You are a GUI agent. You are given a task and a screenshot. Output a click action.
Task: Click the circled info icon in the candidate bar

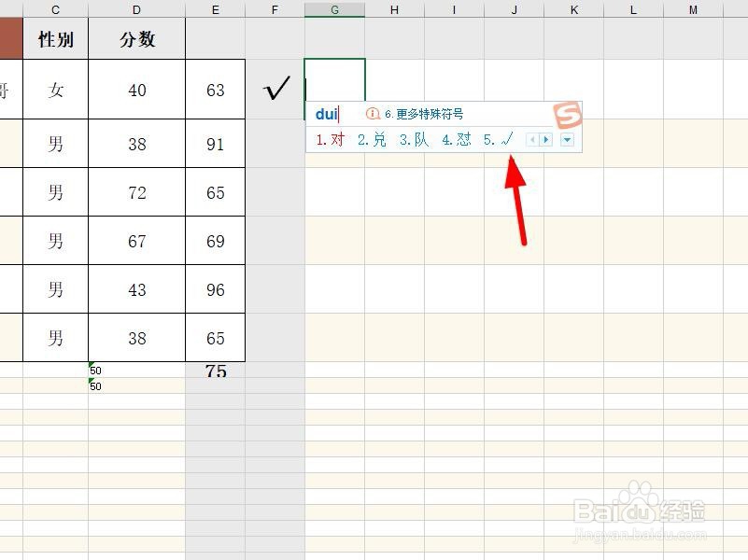(x=374, y=113)
